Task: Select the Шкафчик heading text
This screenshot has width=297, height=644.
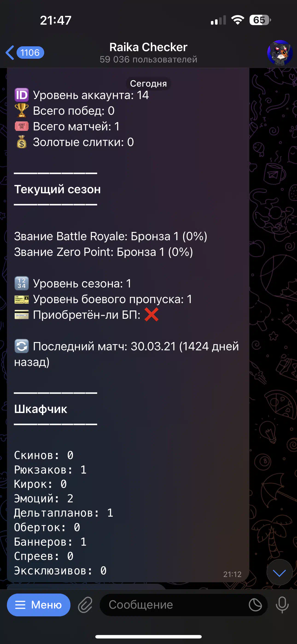Action: pyautogui.click(x=41, y=409)
